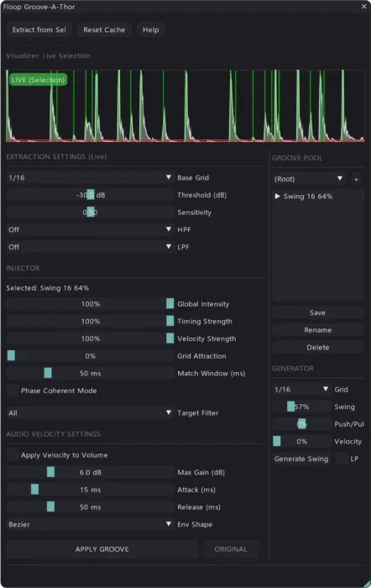Click the Generator Velocity slider

(301, 441)
